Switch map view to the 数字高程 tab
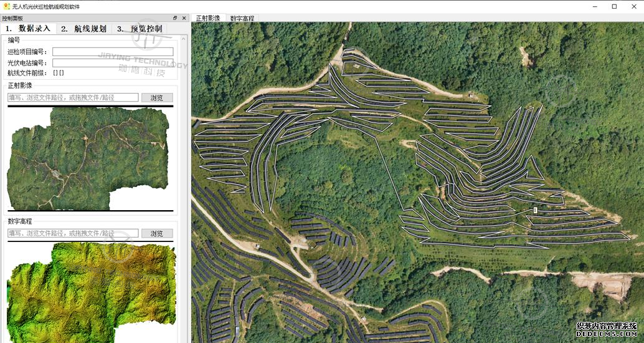The height and width of the screenshot is (343, 644). tap(242, 18)
